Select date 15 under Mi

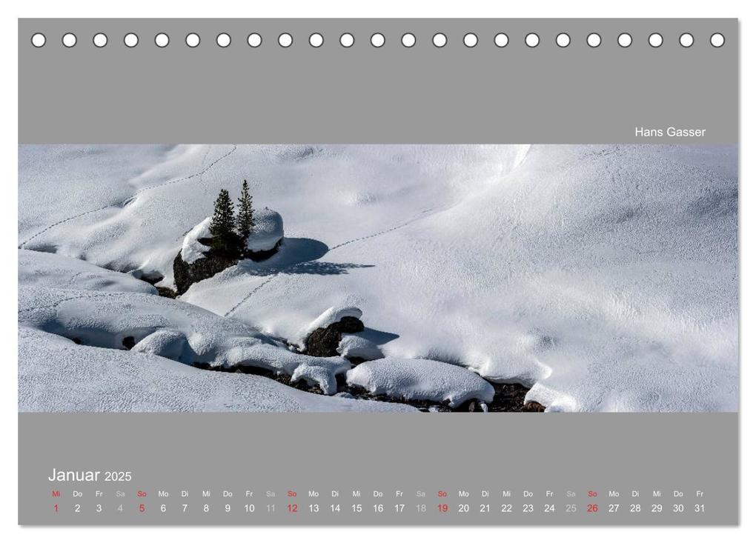click(x=357, y=508)
